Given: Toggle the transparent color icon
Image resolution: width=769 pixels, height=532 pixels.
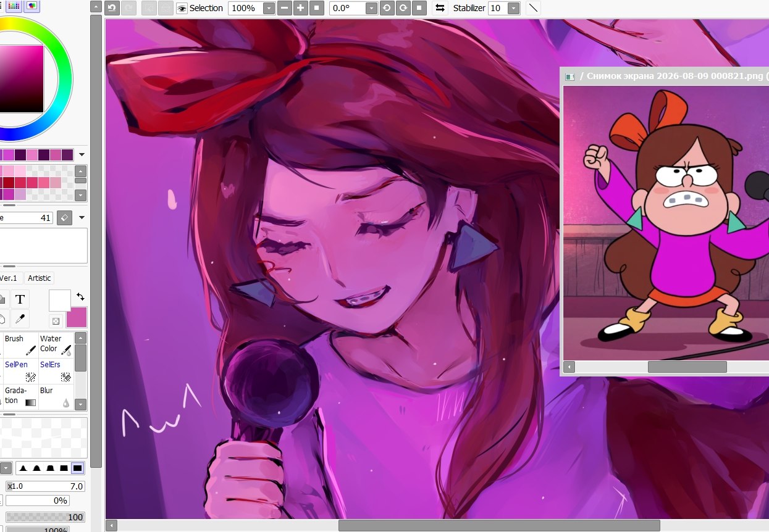Looking at the screenshot, I should pyautogui.click(x=56, y=321).
